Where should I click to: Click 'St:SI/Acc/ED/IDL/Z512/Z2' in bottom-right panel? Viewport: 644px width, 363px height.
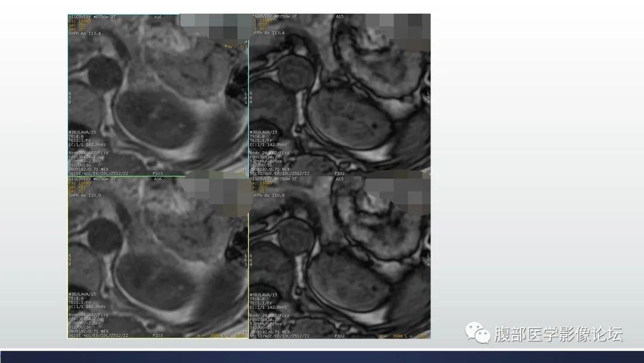(280, 336)
